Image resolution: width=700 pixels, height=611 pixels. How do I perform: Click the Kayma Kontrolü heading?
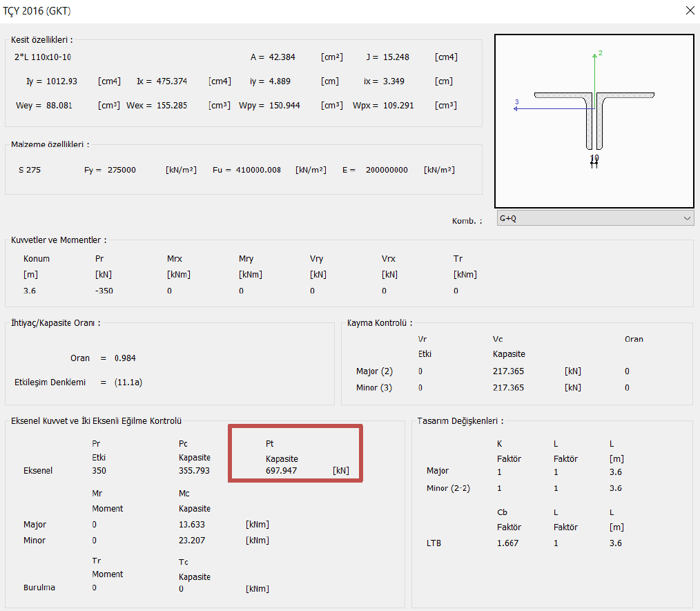coord(380,322)
